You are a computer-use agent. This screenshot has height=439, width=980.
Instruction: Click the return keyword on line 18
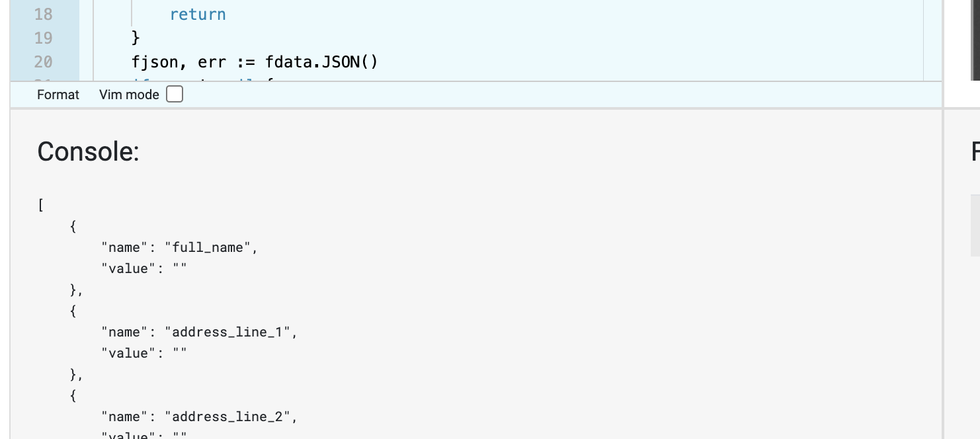tap(198, 15)
